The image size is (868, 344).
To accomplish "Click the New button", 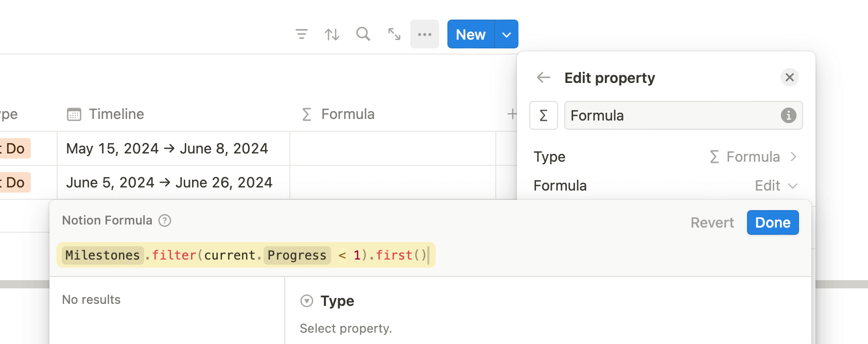I will click(471, 35).
